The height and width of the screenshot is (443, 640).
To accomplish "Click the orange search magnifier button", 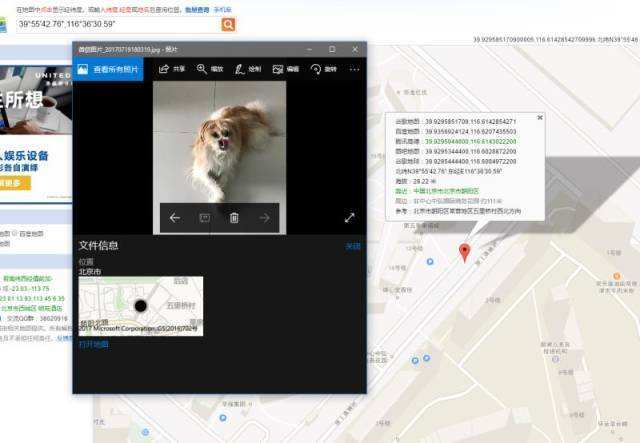I will (228, 24).
